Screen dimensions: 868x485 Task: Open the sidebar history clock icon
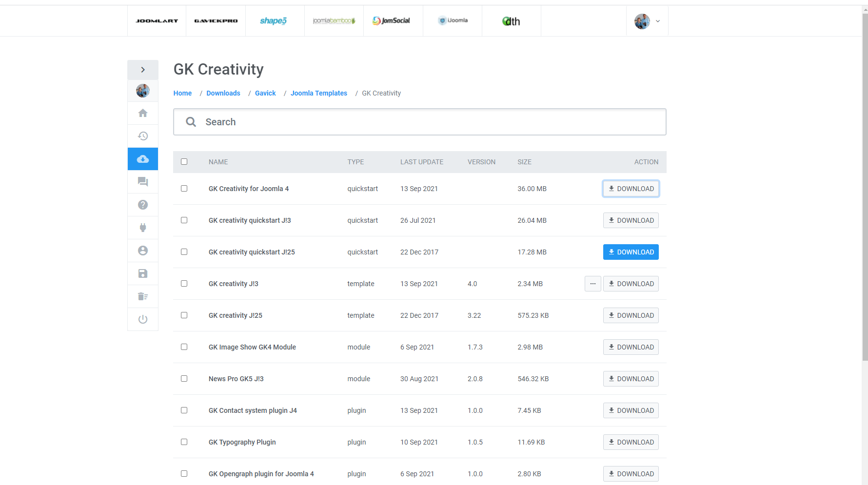(143, 136)
